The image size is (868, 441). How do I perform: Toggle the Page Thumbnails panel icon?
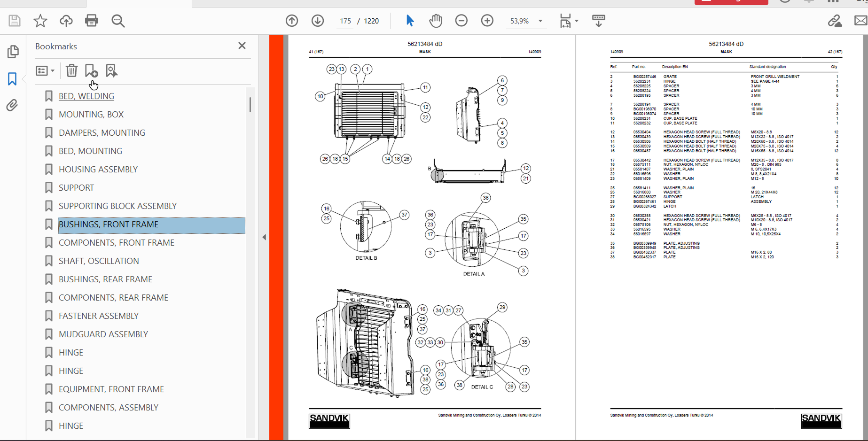[13, 52]
